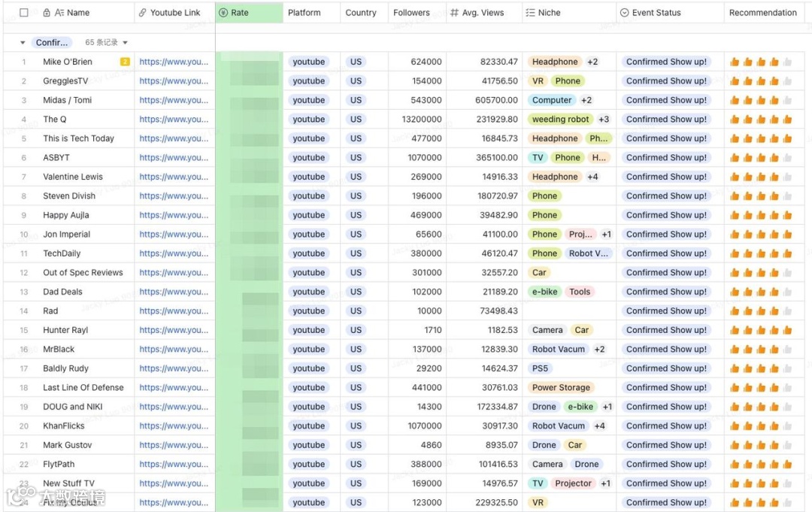Viewport: 812px width, 512px height.
Task: Click the fifth thumbs-up for Happy Aujla
Action: pos(787,215)
